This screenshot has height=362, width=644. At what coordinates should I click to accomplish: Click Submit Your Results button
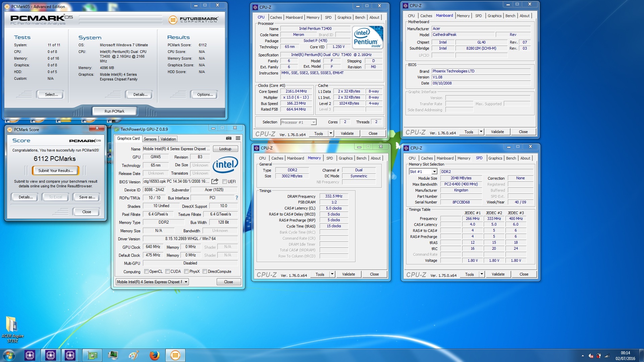56,171
